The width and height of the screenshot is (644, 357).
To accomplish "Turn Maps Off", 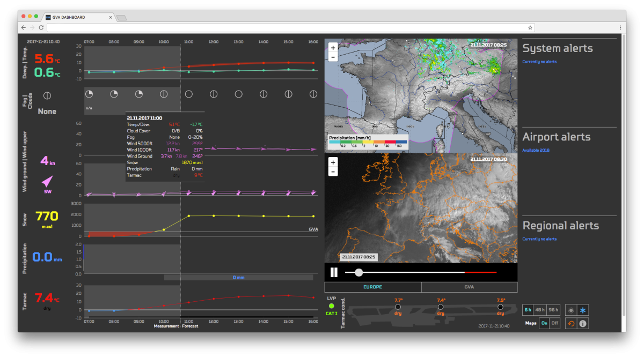I will [x=555, y=323].
